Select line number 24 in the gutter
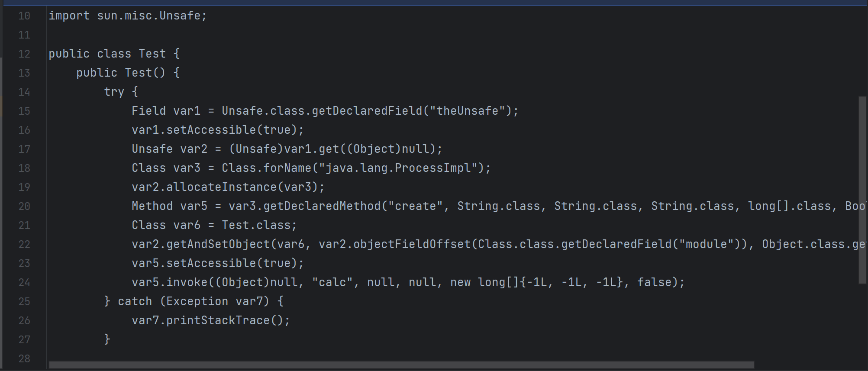The height and width of the screenshot is (371, 868). click(24, 283)
